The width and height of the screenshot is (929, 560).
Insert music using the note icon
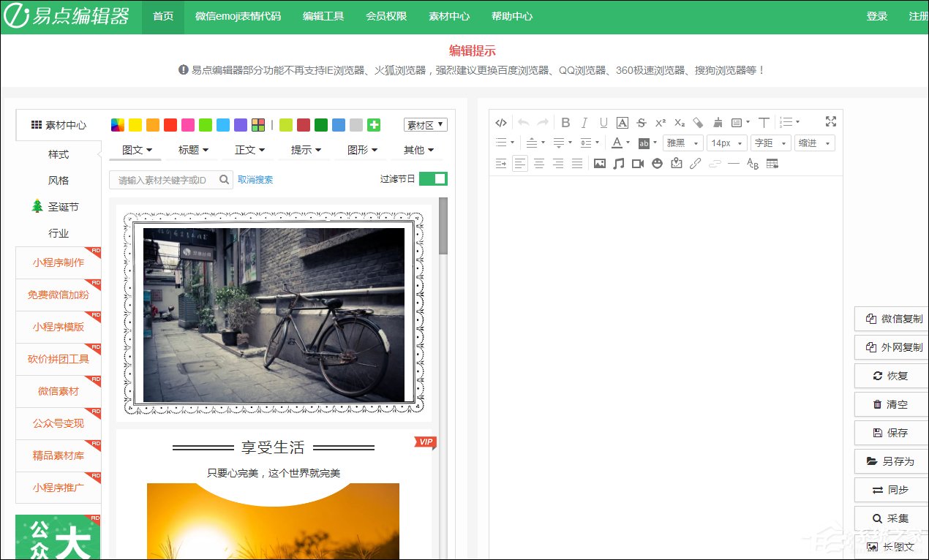(x=619, y=164)
